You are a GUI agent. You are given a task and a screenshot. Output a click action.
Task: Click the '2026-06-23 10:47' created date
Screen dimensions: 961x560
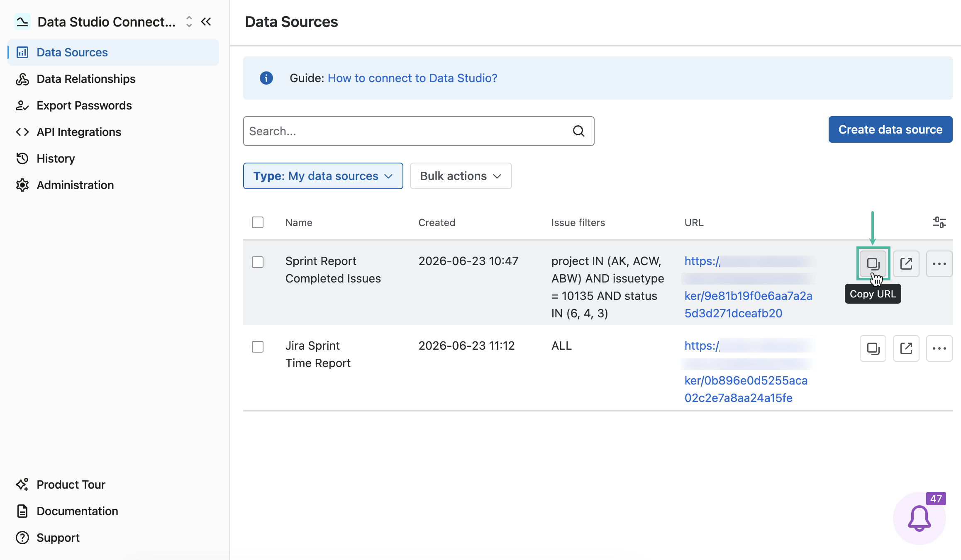(x=468, y=261)
